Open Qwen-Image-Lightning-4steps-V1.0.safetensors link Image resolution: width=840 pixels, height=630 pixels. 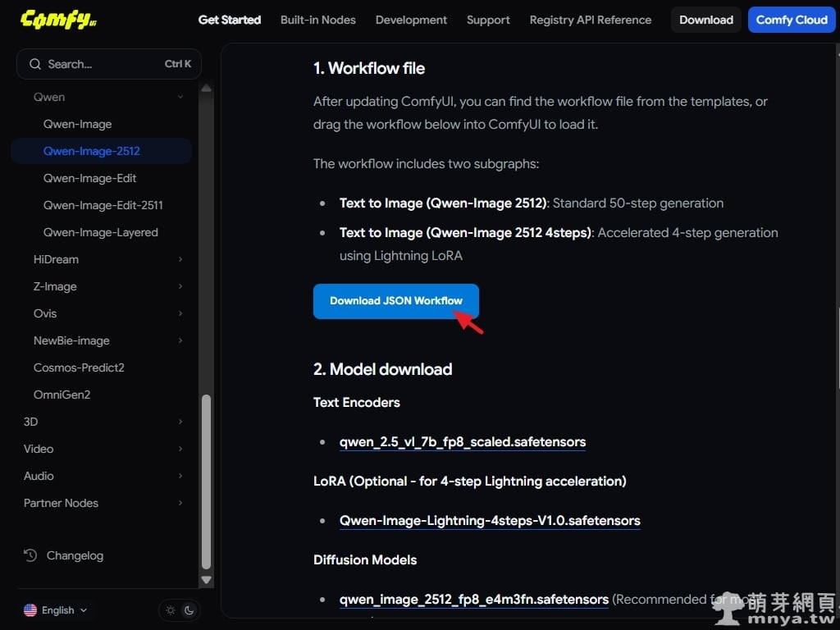[489, 521]
